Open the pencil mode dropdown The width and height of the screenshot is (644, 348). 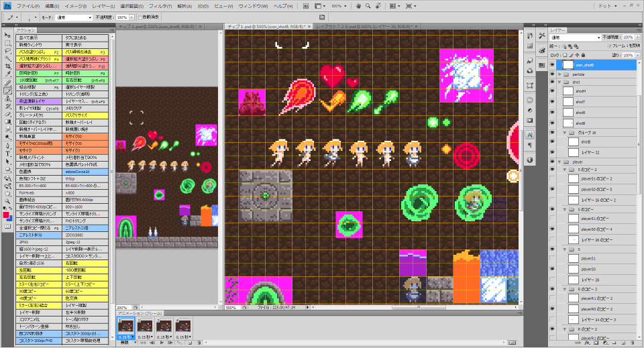(x=74, y=17)
